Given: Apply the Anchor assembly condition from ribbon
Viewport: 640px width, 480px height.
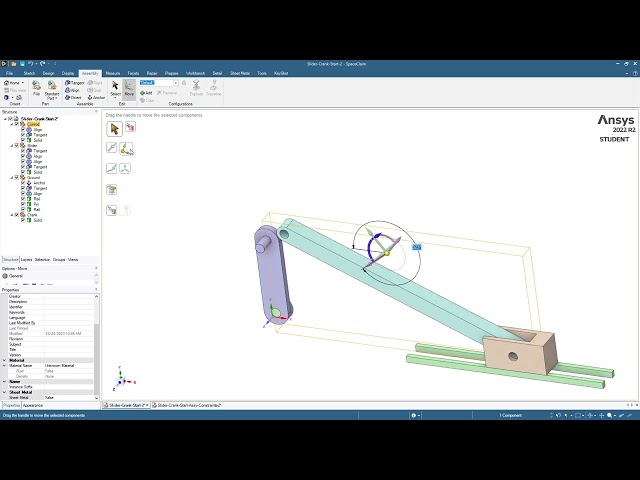Looking at the screenshot, I should (96, 98).
